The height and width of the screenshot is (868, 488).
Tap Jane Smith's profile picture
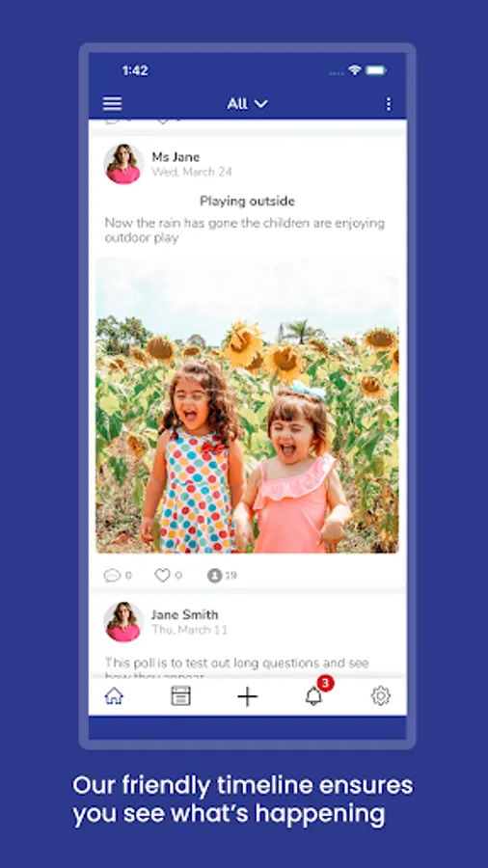(x=123, y=622)
